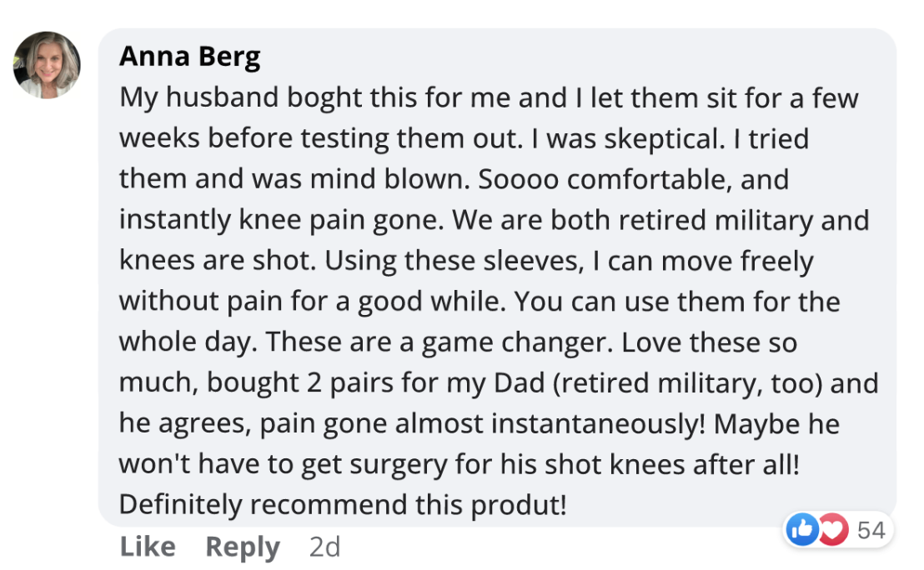Reply to Anna Berg's comment
This screenshot has width=924, height=570.
click(242, 547)
